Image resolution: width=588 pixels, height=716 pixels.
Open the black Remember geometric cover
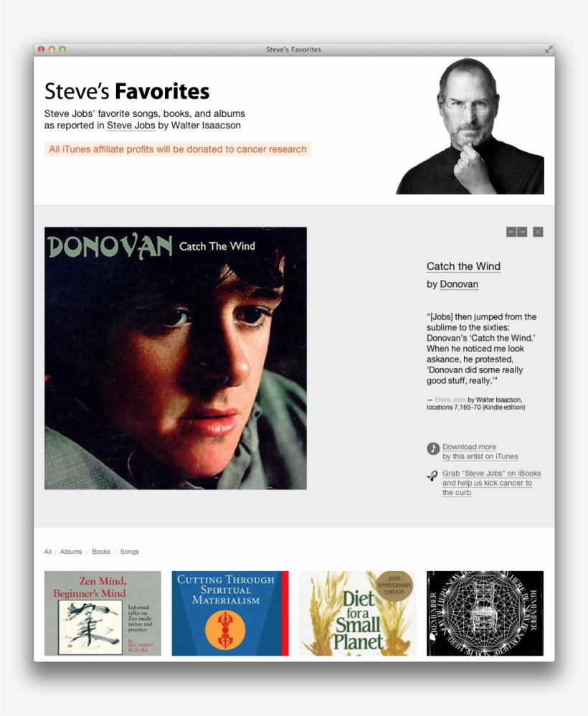tap(485, 613)
